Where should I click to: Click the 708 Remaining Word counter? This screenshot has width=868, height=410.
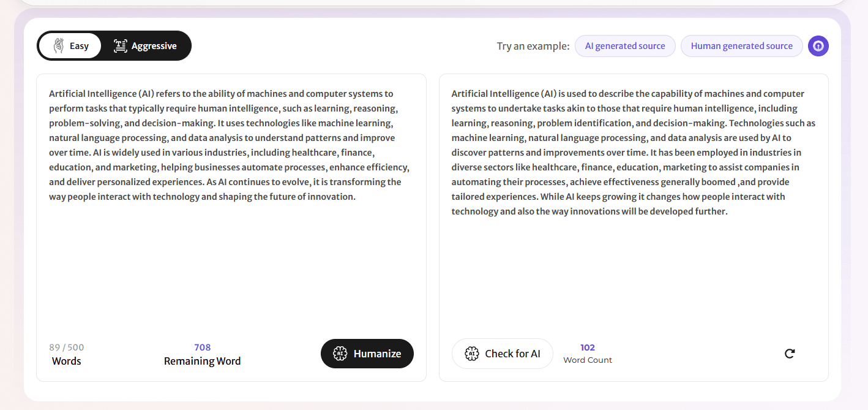click(x=202, y=354)
